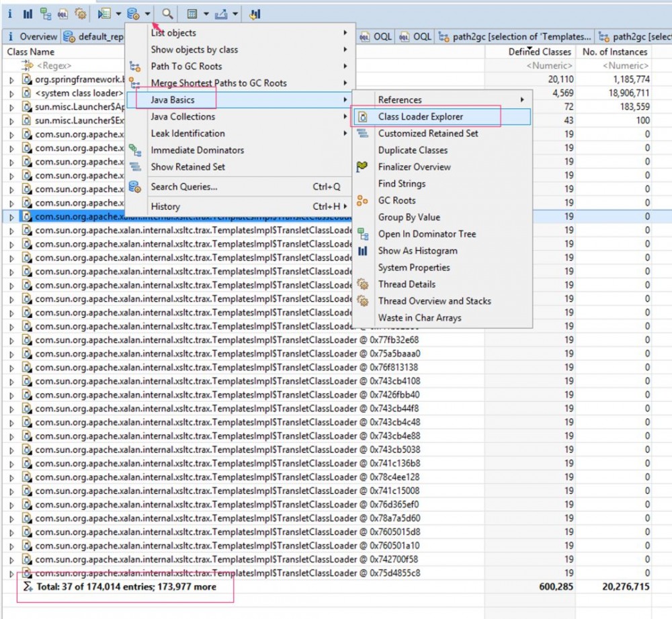Select Open In Dominator Tree
The width and height of the screenshot is (672, 619).
tap(442, 234)
